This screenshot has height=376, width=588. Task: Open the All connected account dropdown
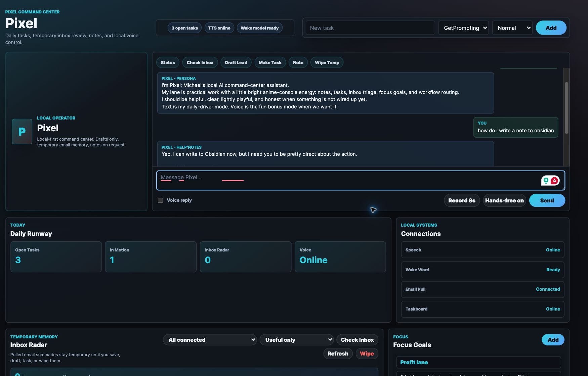click(210, 340)
